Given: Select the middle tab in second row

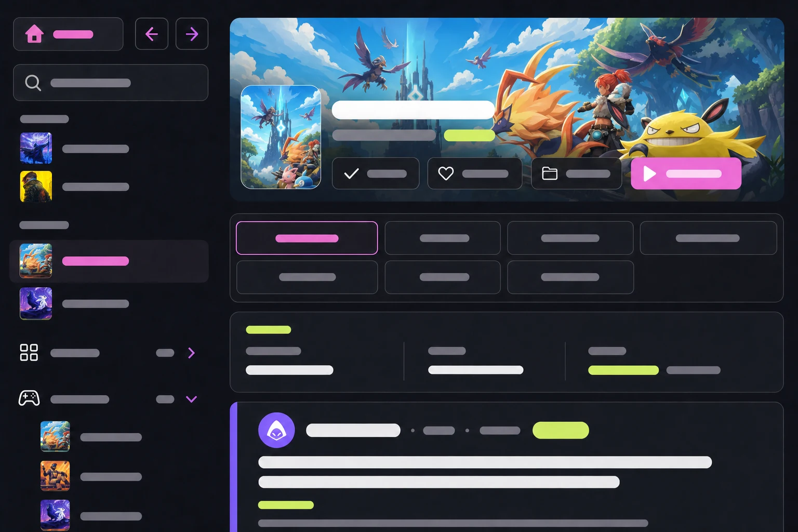Looking at the screenshot, I should point(443,277).
